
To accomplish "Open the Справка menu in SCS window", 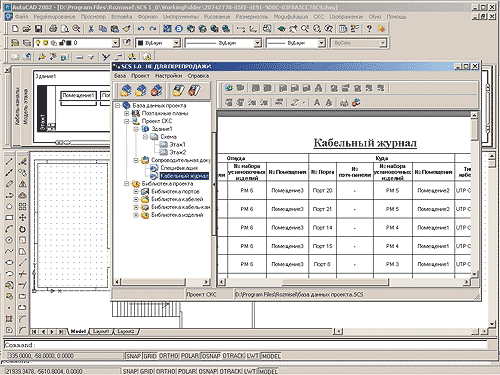I will [198, 76].
